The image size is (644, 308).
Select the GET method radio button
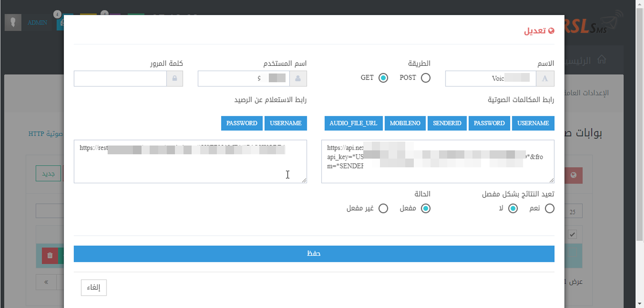click(383, 78)
